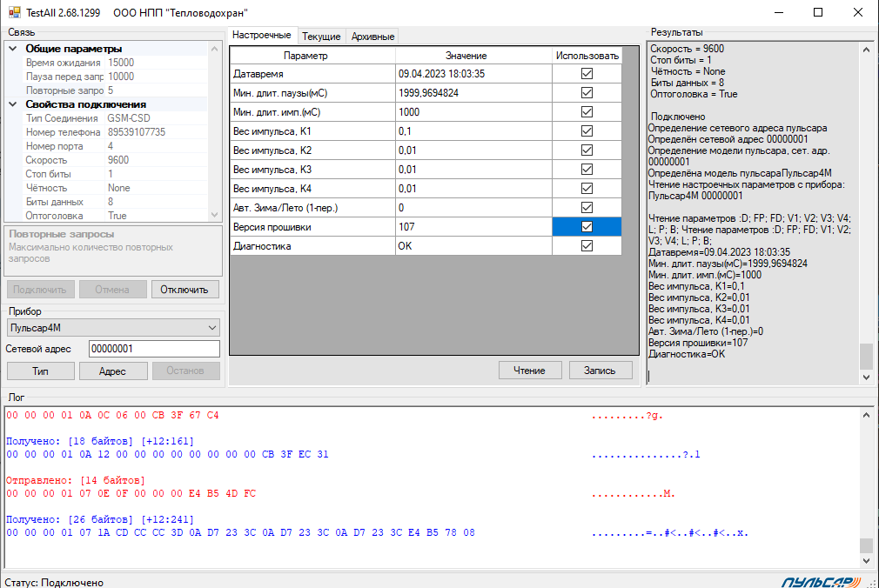Click the Вес импульса, К1 value 0,1
The width and height of the screenshot is (879, 588).
point(473,130)
